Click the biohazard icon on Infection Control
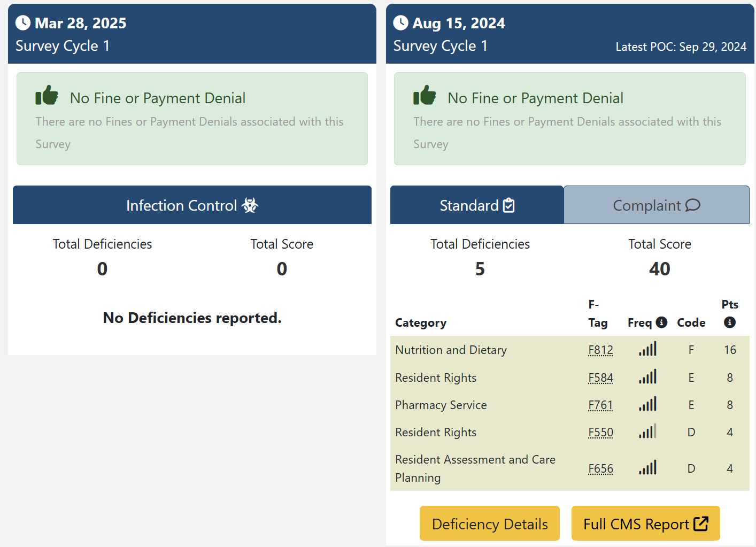Viewport: 756px width, 547px height. 250,205
